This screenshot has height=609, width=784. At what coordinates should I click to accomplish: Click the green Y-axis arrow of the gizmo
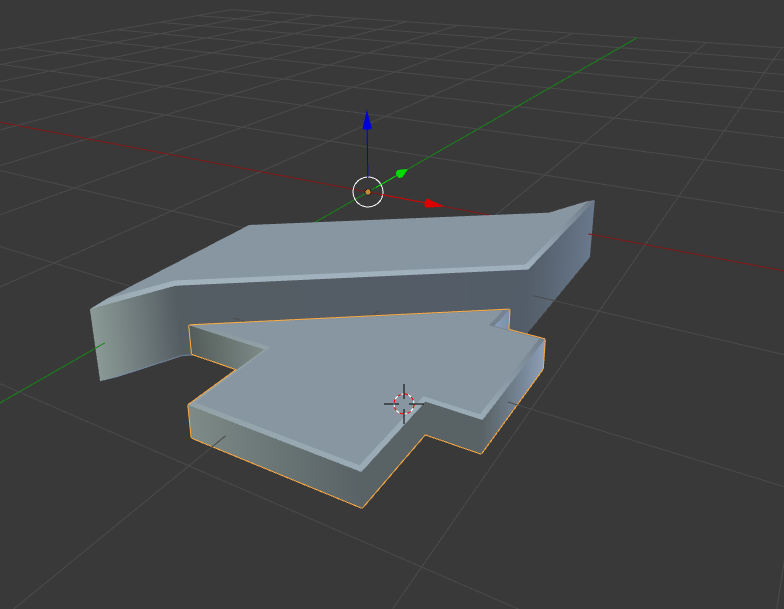click(401, 174)
